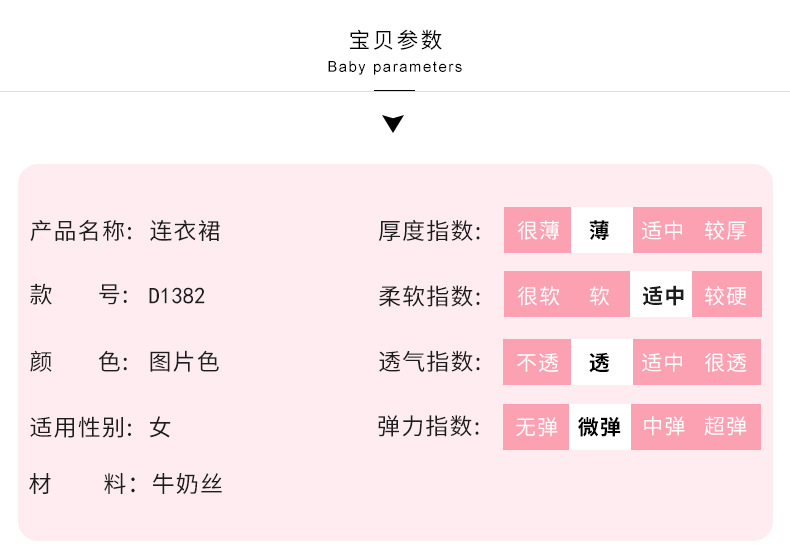Select highlighted 透 breathability option
Image resolution: width=790 pixels, height=558 pixels.
pos(600,363)
